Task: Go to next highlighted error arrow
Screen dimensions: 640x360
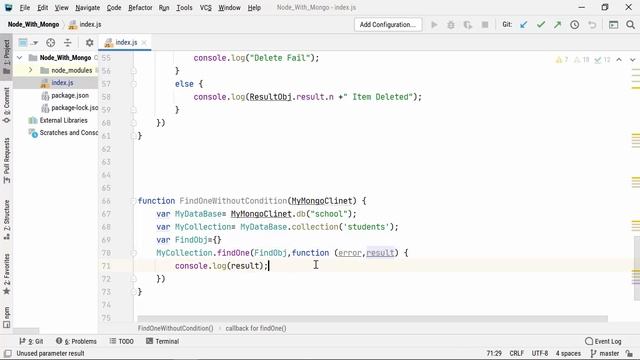Action: [x=632, y=60]
